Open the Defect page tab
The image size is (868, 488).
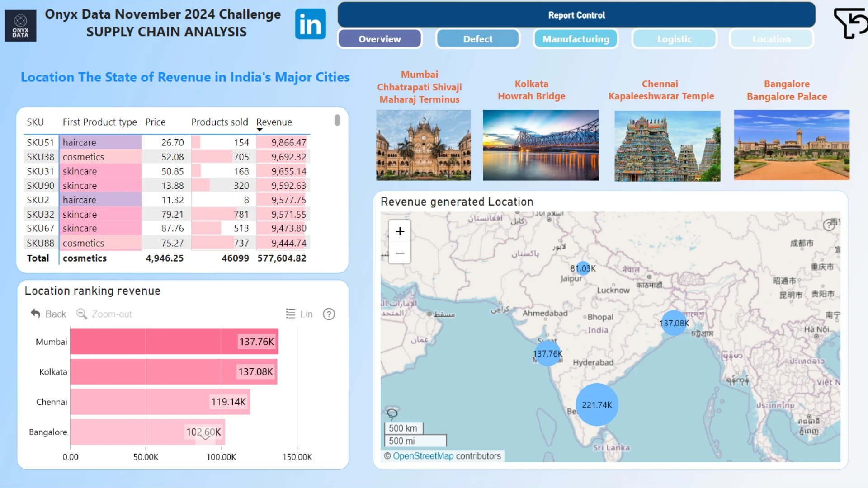[x=478, y=39]
